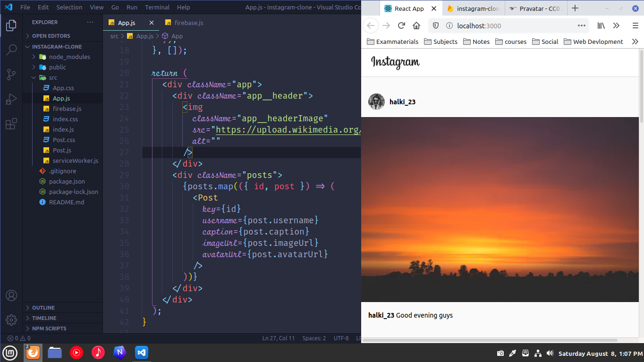Click the halki_23 username link
Image resolution: width=644 pixels, height=362 pixels.
[402, 102]
